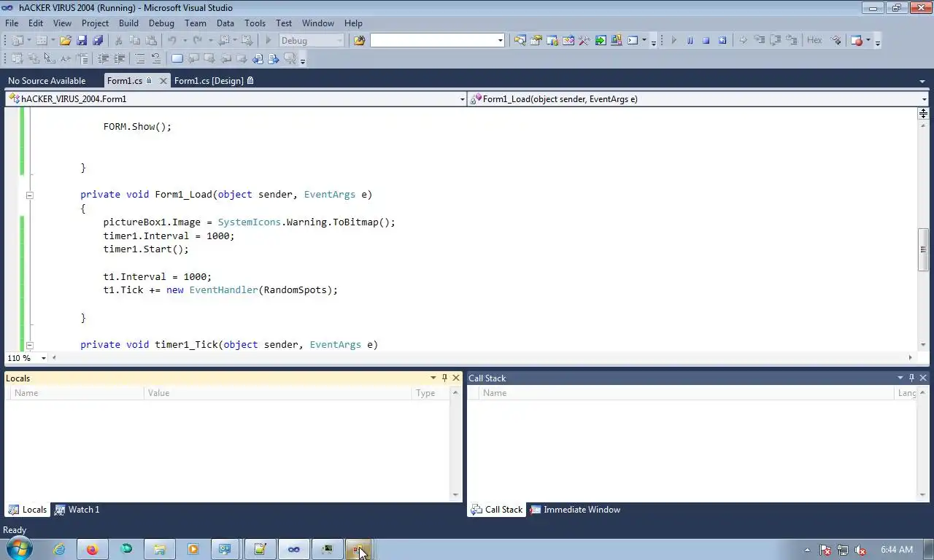Close the Locals panel
934x560 pixels.
456,378
